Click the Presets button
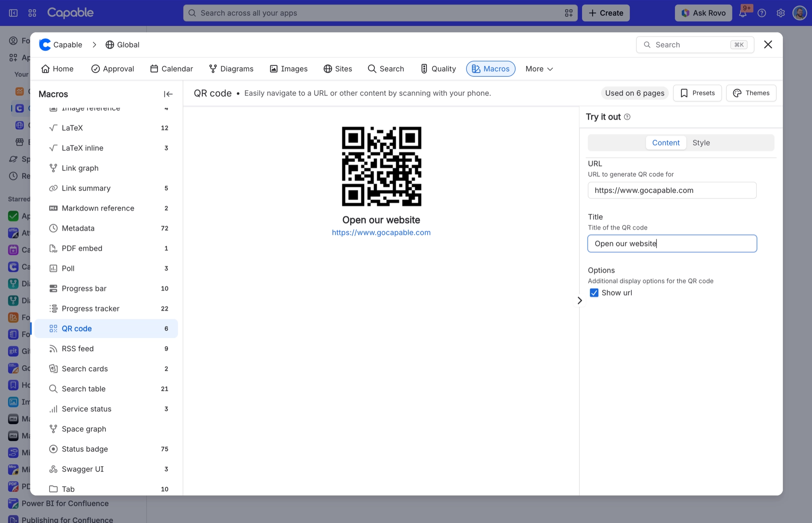The height and width of the screenshot is (523, 812). tap(697, 93)
